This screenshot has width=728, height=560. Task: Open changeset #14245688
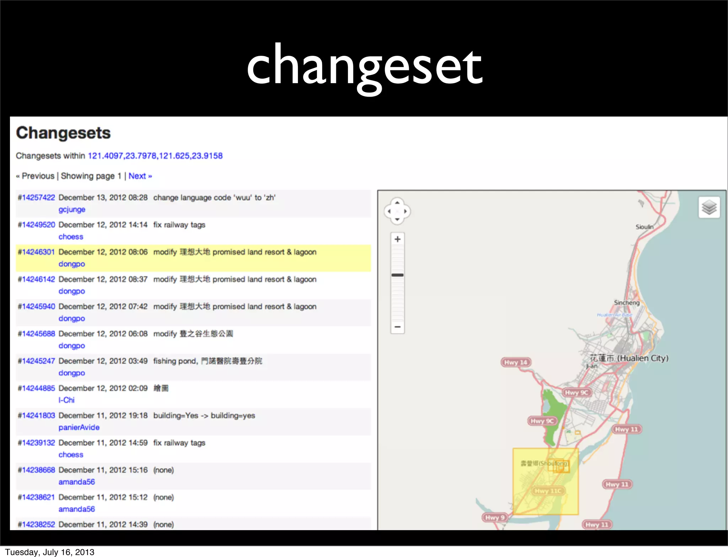coord(36,334)
